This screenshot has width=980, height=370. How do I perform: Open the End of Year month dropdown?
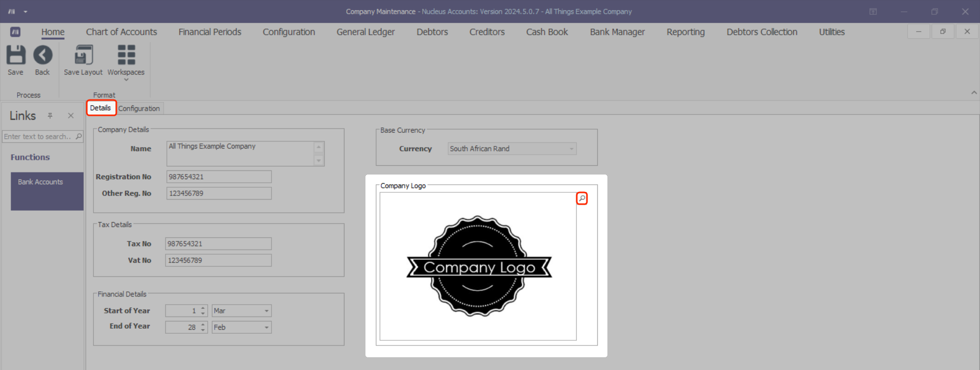[x=266, y=327]
